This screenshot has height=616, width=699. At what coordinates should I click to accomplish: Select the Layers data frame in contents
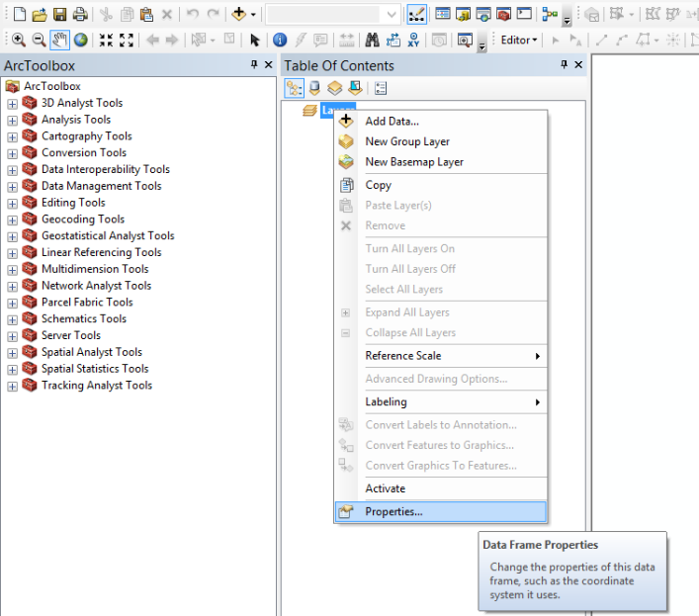338,110
